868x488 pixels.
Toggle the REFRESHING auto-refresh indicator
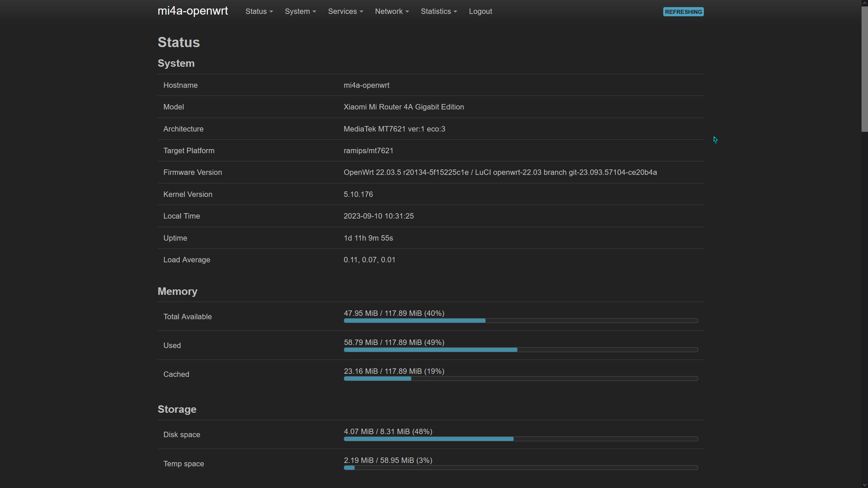click(683, 12)
